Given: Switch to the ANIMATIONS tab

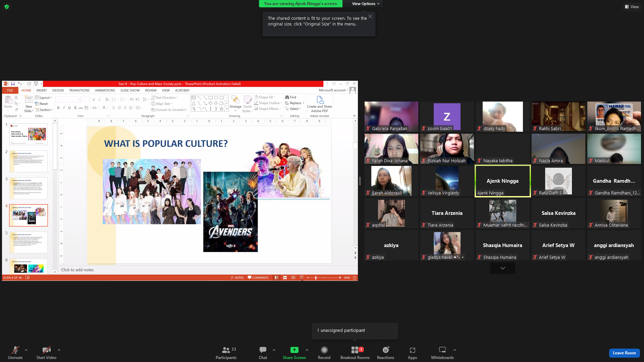Looking at the screenshot, I should (x=105, y=90).
